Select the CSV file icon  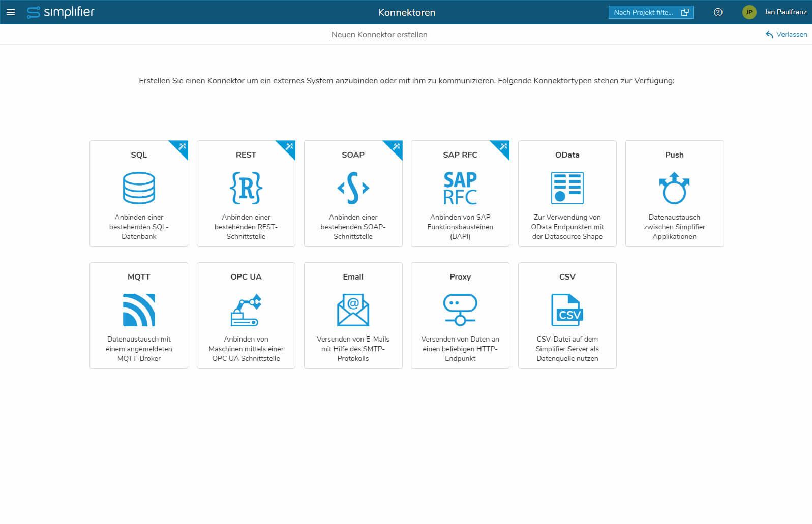click(x=567, y=310)
